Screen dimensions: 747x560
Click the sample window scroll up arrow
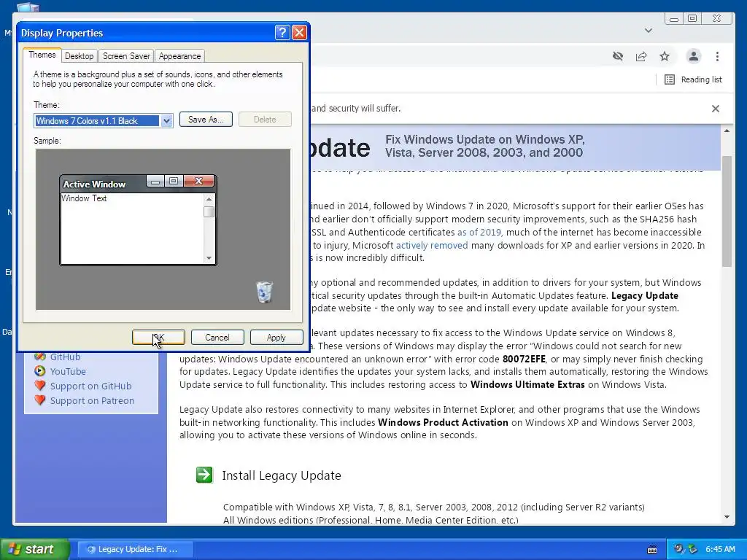click(x=209, y=198)
